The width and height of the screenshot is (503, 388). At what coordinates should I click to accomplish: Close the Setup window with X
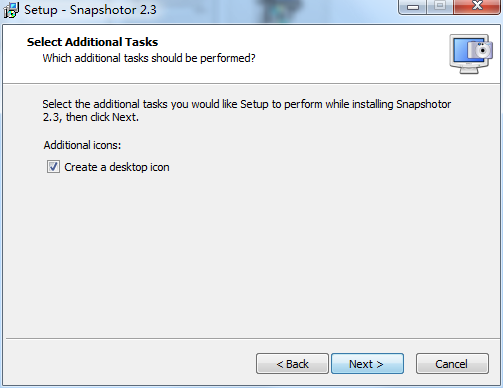(x=477, y=7)
